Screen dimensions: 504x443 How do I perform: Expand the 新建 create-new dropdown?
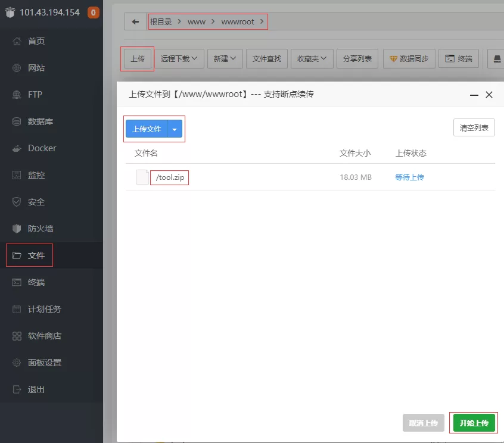[225, 58]
